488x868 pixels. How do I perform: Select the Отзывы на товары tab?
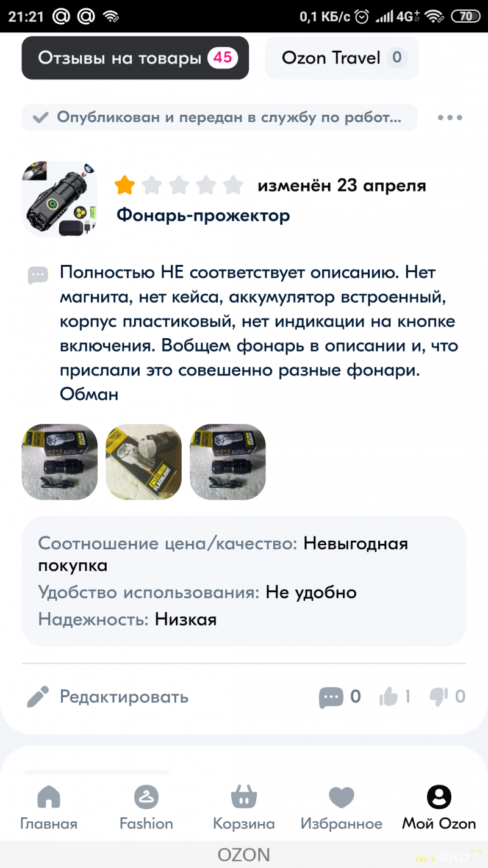135,58
